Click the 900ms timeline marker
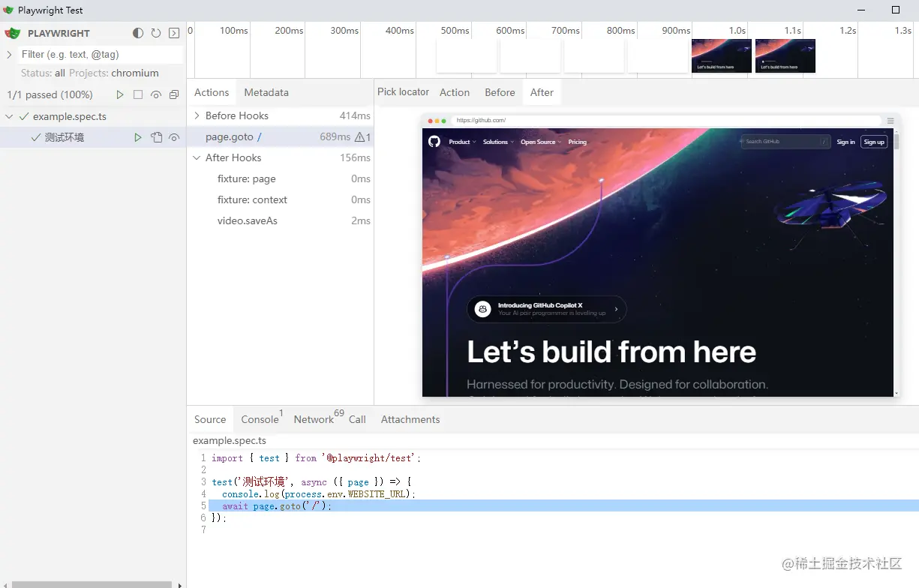919x588 pixels. pos(676,31)
